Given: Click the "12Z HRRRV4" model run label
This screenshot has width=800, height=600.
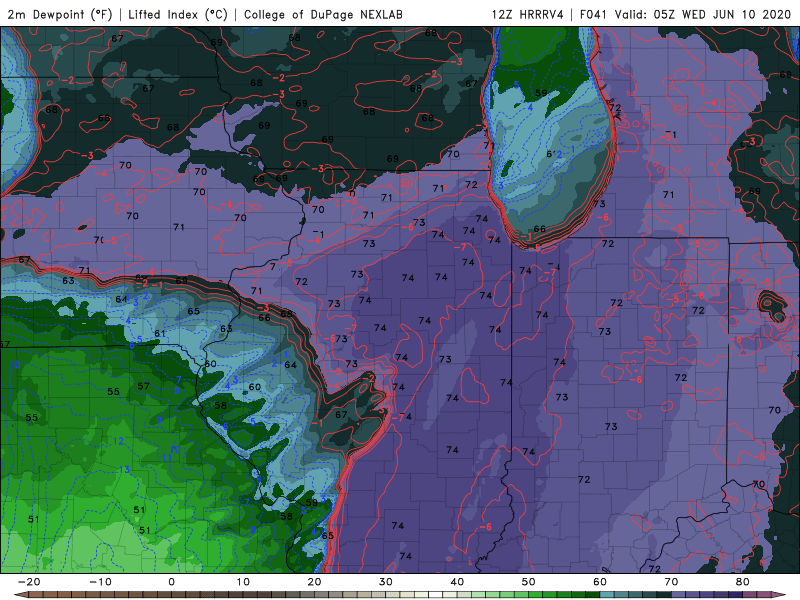Looking at the screenshot, I should 528,14.
